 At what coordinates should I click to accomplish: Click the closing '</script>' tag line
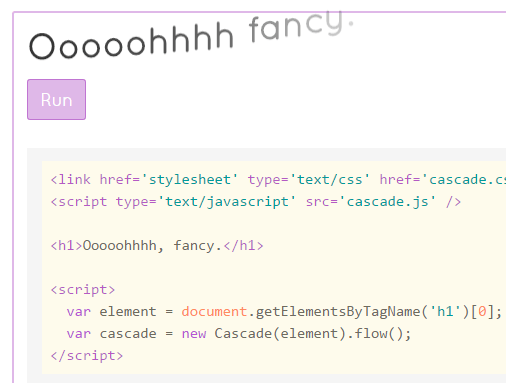(x=87, y=356)
